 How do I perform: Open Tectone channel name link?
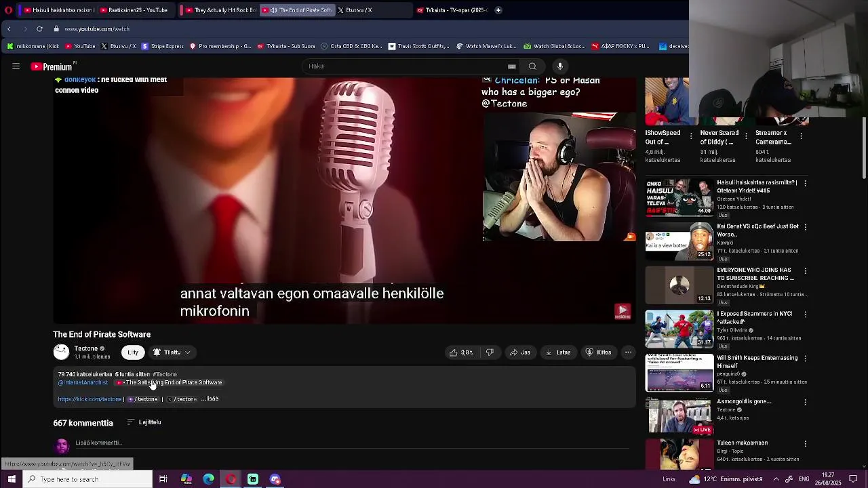86,348
